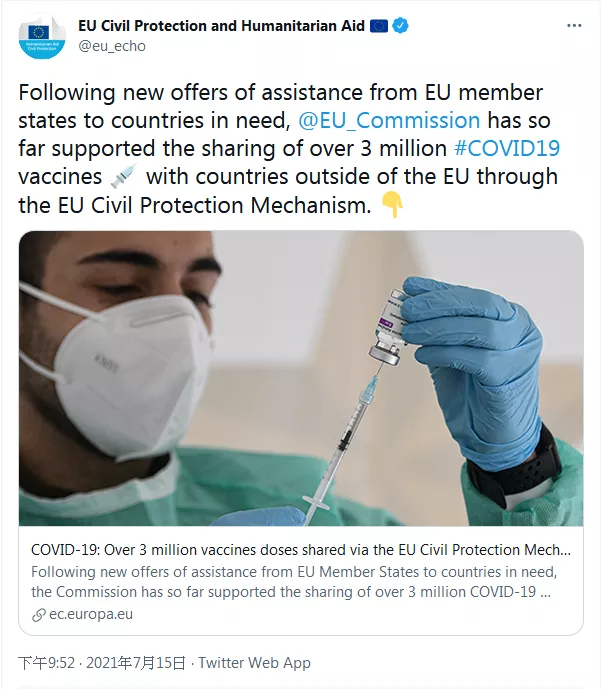Click the EU Humanitarian Aid profile avatar
This screenshot has width=601, height=689.
pos(42,36)
